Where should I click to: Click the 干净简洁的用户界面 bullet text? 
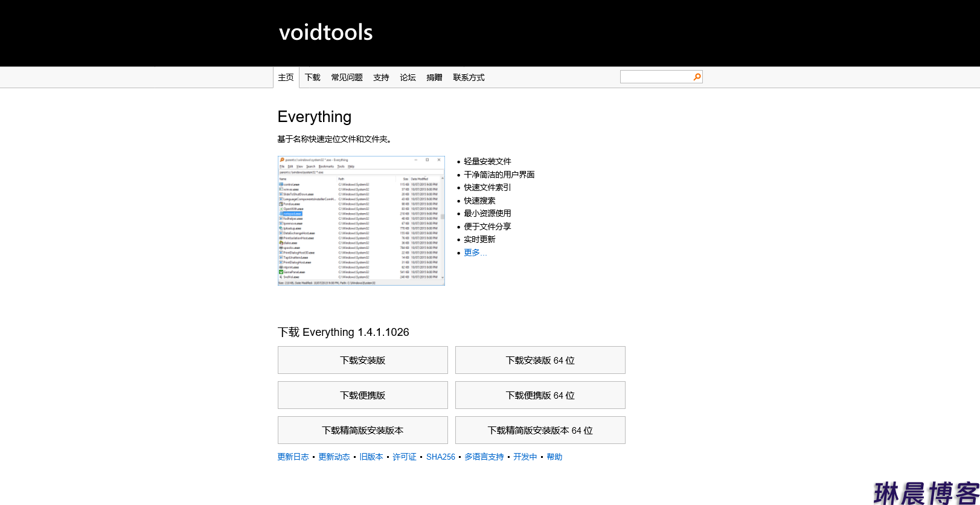499,175
